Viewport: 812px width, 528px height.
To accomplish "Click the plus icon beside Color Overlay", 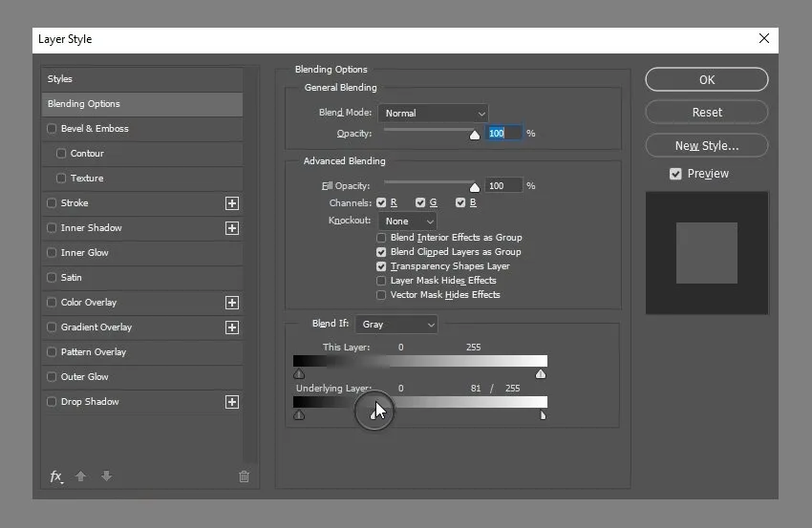I will [231, 303].
